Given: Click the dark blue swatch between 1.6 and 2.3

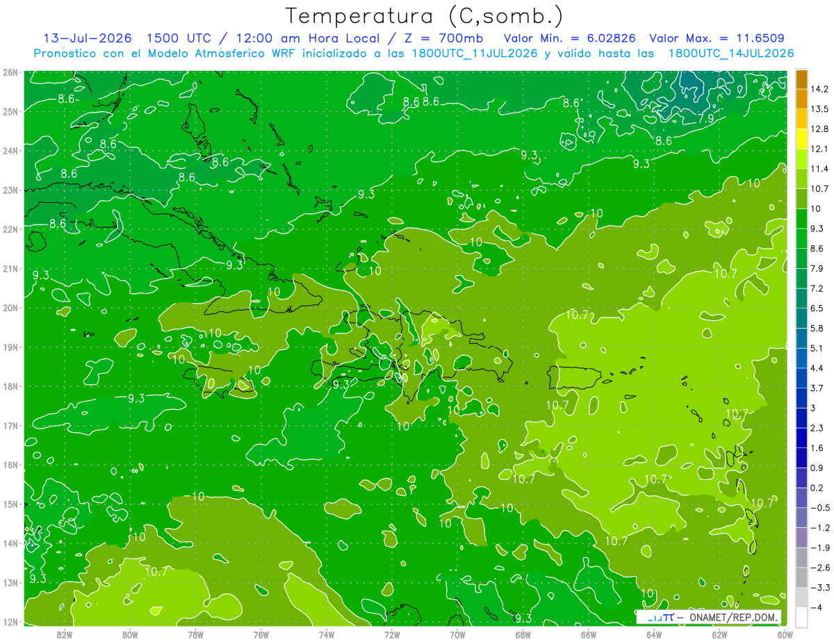Looking at the screenshot, I should point(802,438).
